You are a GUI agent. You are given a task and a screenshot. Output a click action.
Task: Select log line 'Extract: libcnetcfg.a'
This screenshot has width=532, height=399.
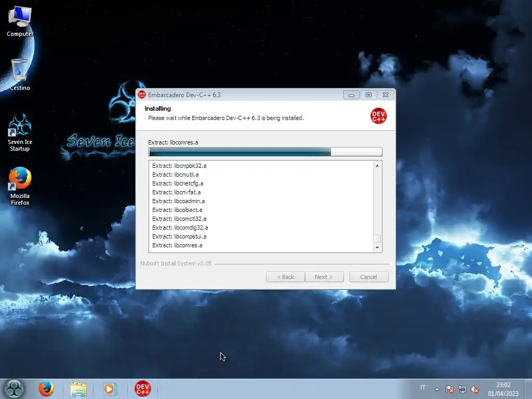pos(178,183)
